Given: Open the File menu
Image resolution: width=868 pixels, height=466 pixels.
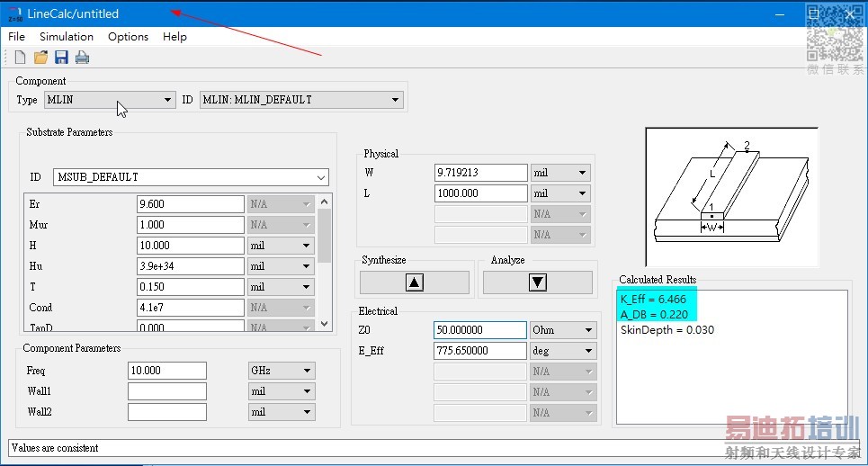Looking at the screenshot, I should [16, 37].
